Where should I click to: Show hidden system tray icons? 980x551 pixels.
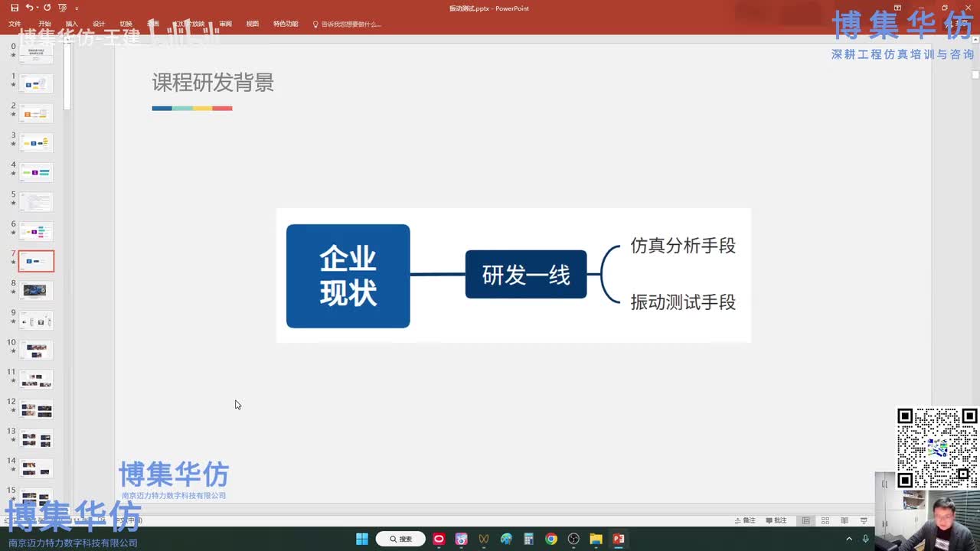[x=849, y=539]
